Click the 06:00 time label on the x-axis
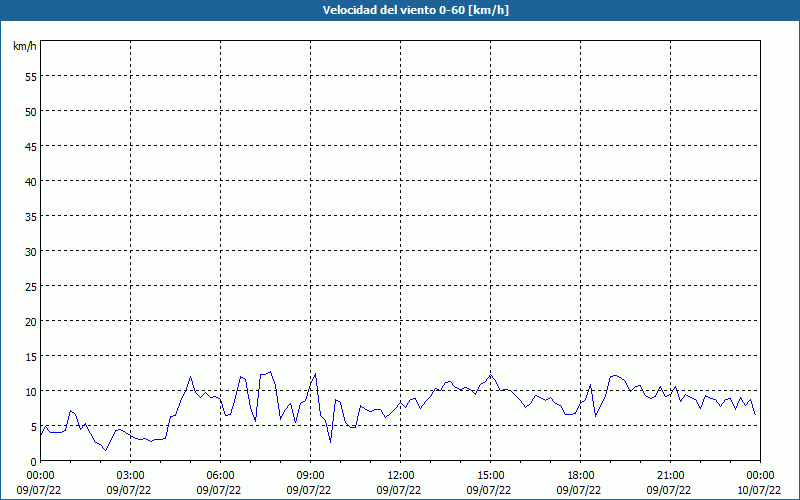 220,476
